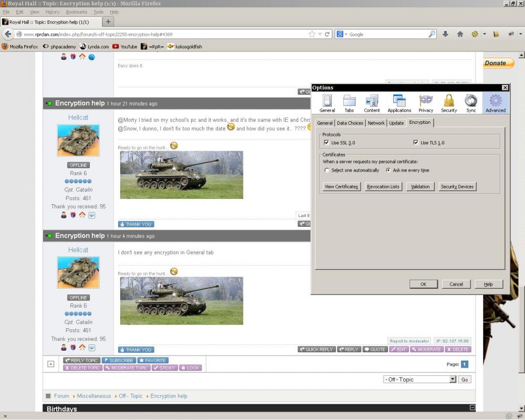
Task: Open the Privacy options panel
Action: click(426, 103)
